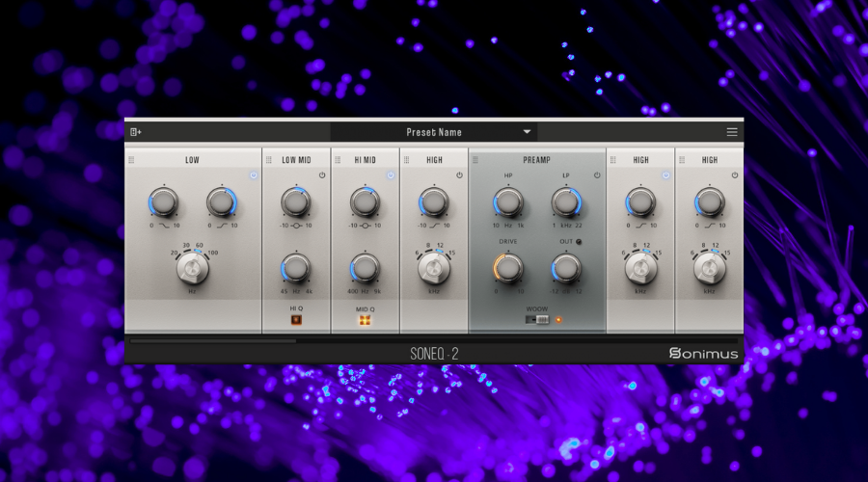868x482 pixels.
Task: Click the PREAMP HP filter knob
Action: point(508,202)
